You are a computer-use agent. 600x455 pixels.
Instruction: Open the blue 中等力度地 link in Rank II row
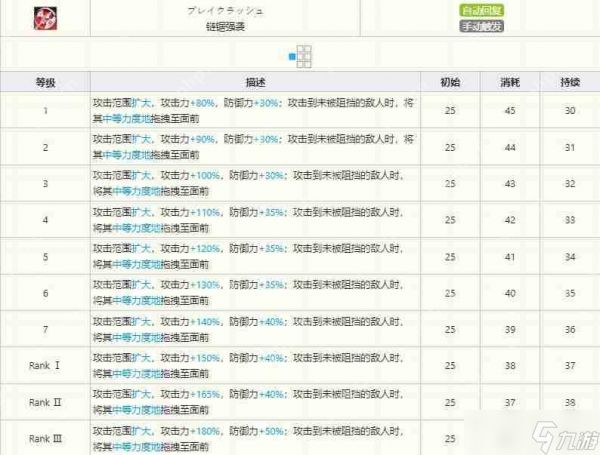137,410
